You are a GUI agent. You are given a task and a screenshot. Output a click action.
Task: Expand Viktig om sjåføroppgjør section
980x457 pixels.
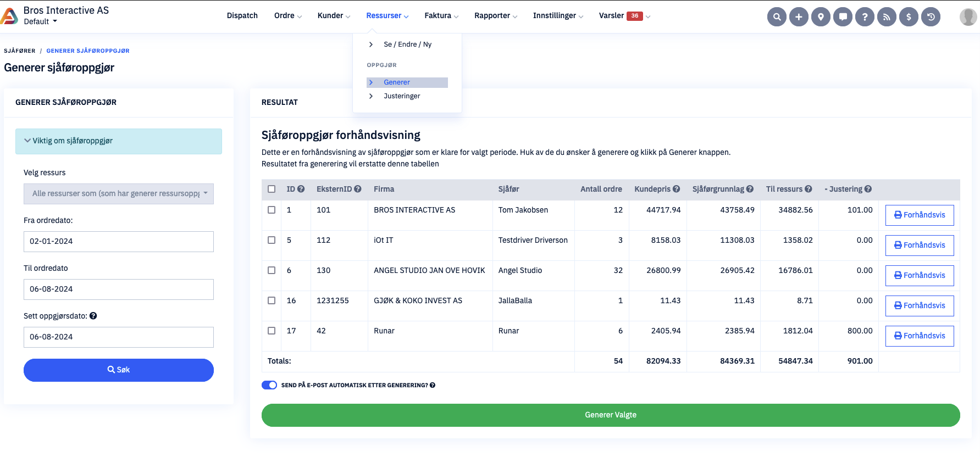pyautogui.click(x=119, y=141)
